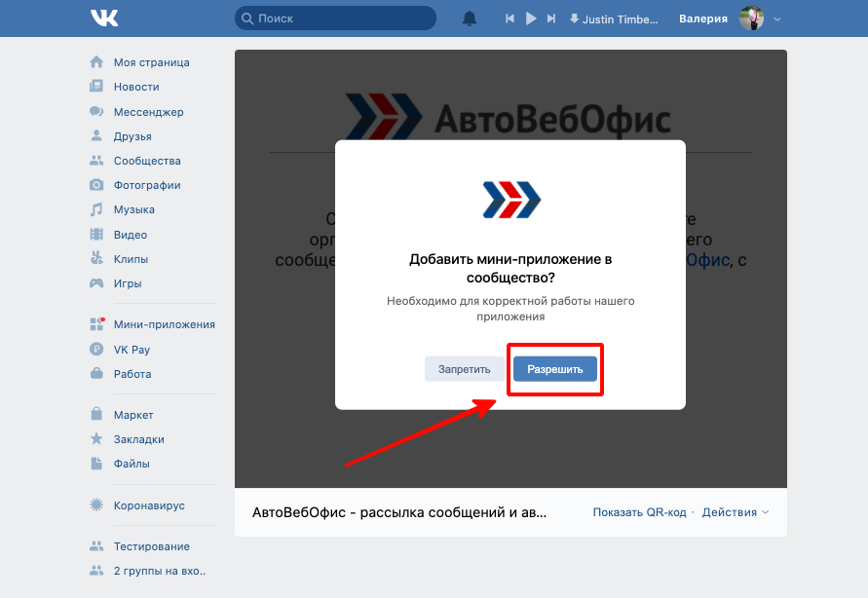
Task: Skip to next track in player
Action: coord(551,19)
